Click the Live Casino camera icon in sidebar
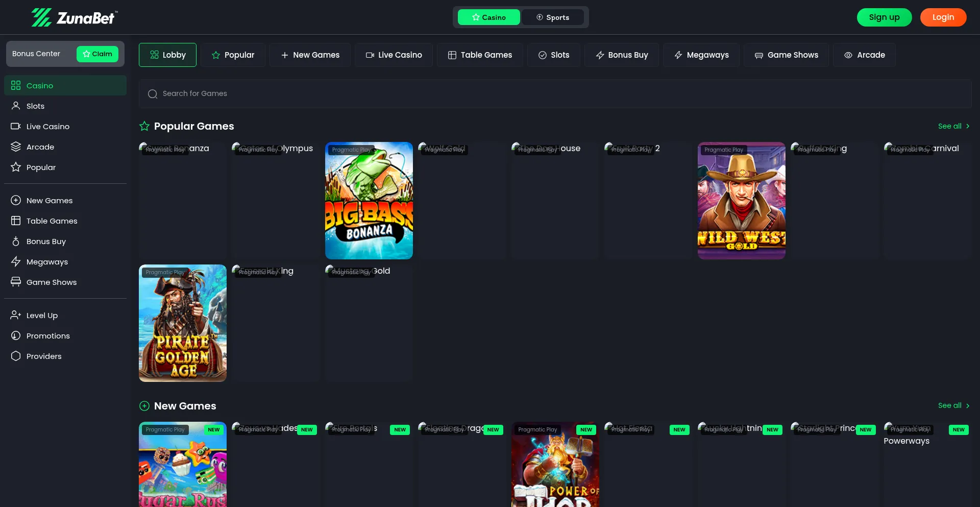This screenshot has width=980, height=507. (16, 126)
